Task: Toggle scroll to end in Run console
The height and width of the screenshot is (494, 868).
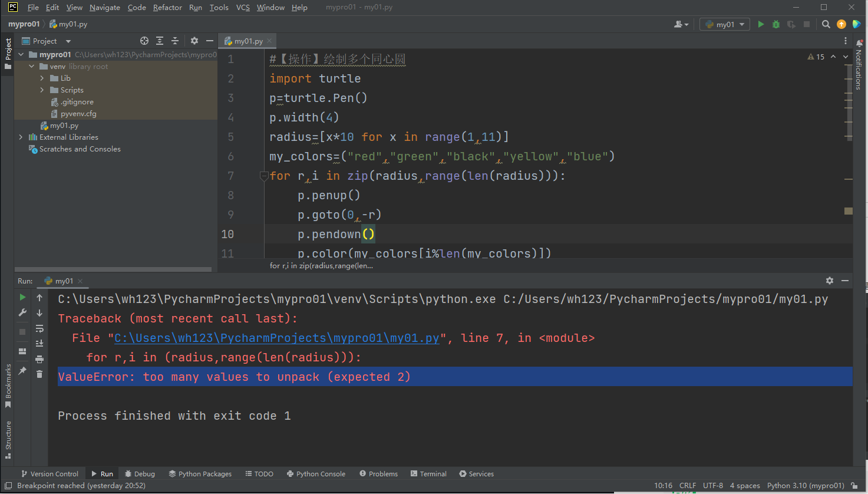Action: click(39, 344)
